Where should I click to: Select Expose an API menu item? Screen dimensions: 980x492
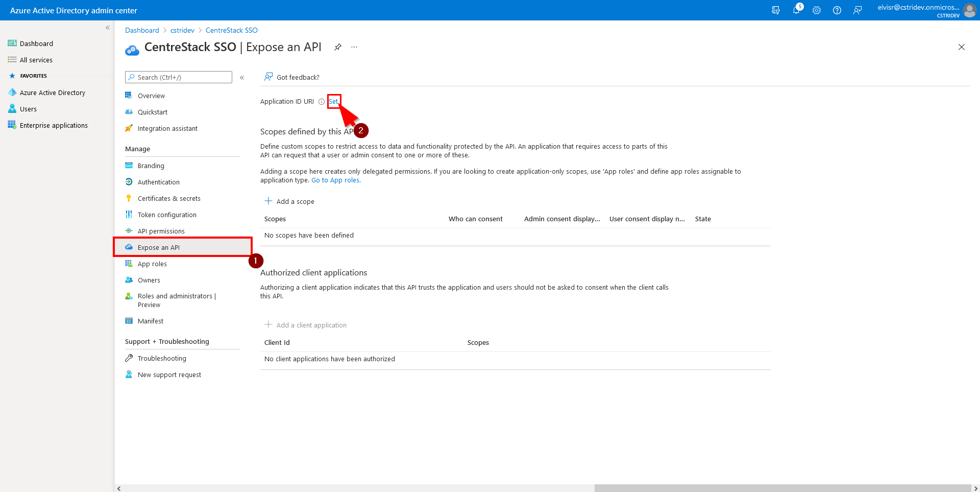(x=183, y=247)
